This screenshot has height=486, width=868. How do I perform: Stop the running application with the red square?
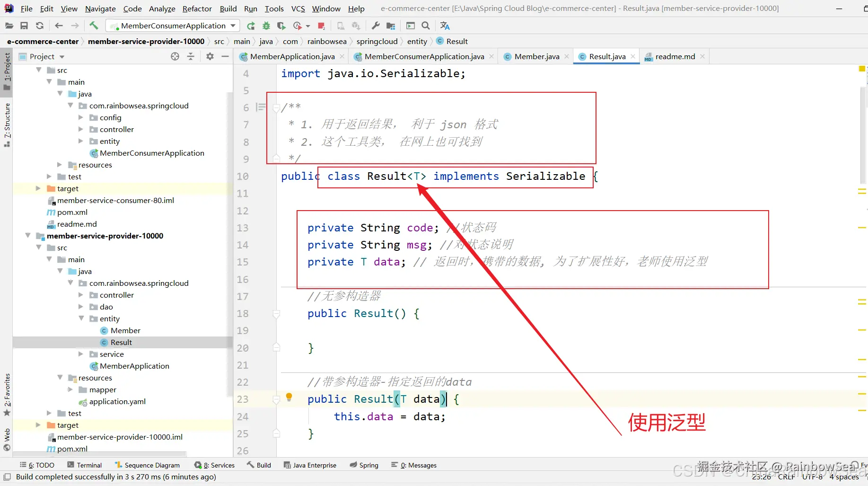[x=322, y=26]
